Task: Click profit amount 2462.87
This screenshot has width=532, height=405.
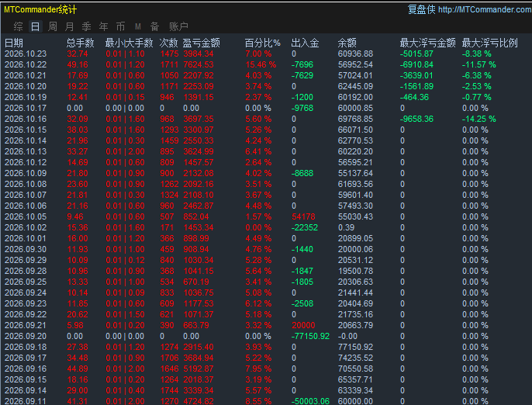Action: 199,206
